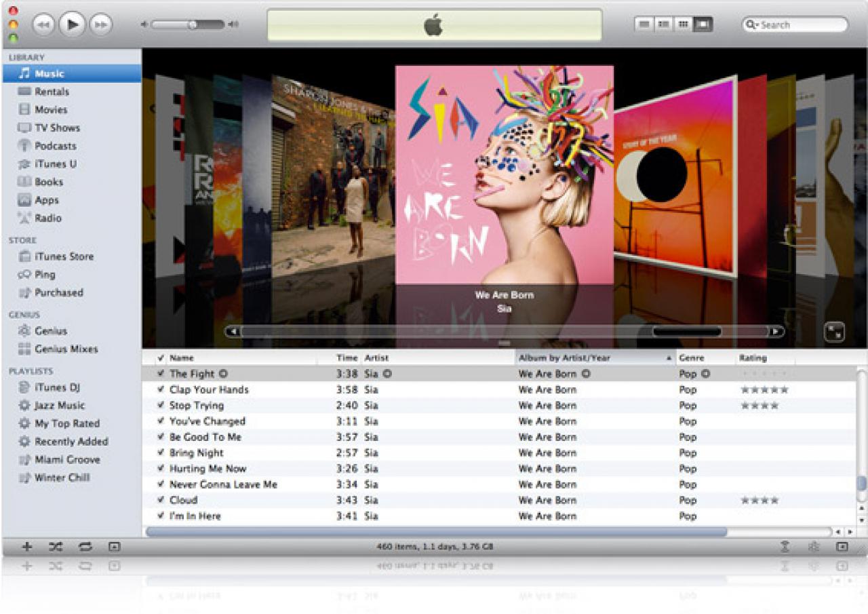The width and height of the screenshot is (868, 614).
Task: Select the Recently Added playlist
Action: pos(71,442)
